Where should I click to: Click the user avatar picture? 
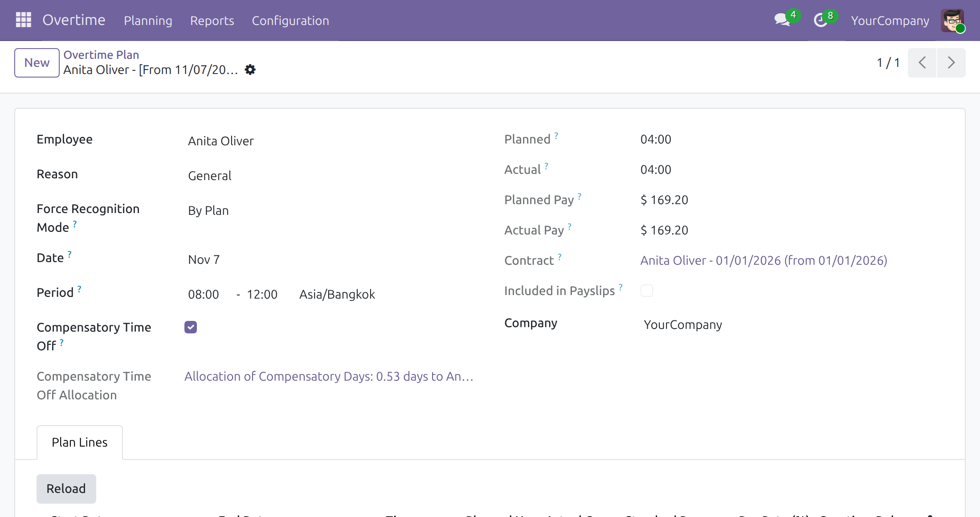pyautogui.click(x=952, y=21)
